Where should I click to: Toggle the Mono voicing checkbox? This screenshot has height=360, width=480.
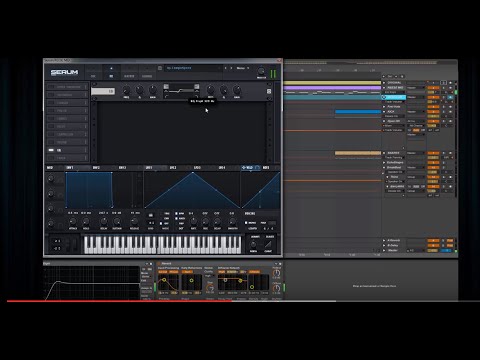pos(246,223)
